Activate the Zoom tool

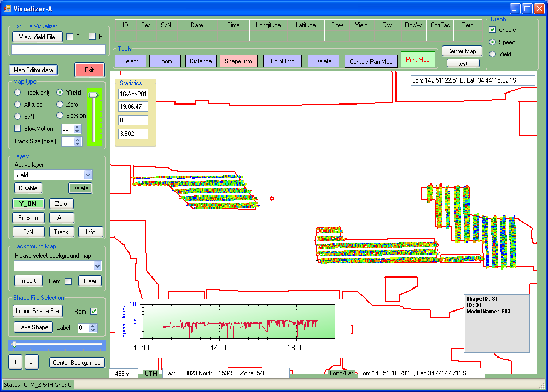[165, 61]
